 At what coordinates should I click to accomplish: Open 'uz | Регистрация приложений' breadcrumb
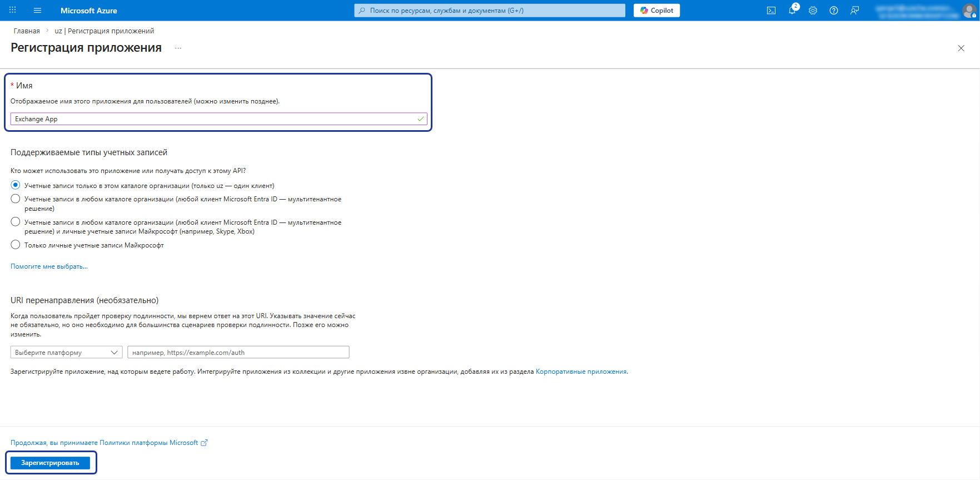105,31
